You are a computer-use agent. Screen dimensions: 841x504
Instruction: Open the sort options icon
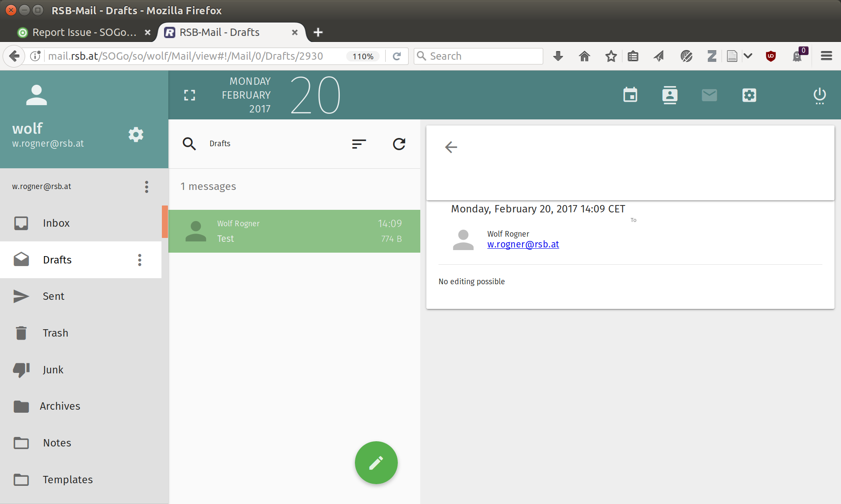pyautogui.click(x=359, y=144)
